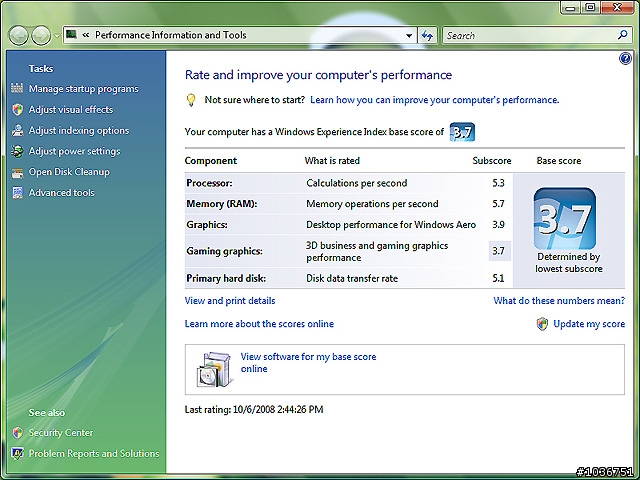Click the hard disk subscore 5.1
Viewport: 640px width, 480px height.
498,278
